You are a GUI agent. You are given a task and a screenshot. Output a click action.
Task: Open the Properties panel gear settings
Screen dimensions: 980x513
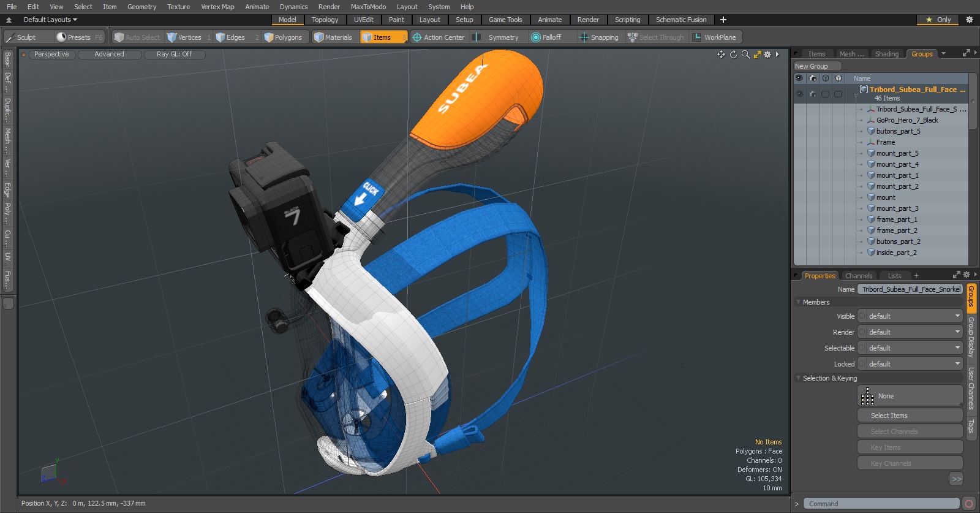[x=967, y=275]
